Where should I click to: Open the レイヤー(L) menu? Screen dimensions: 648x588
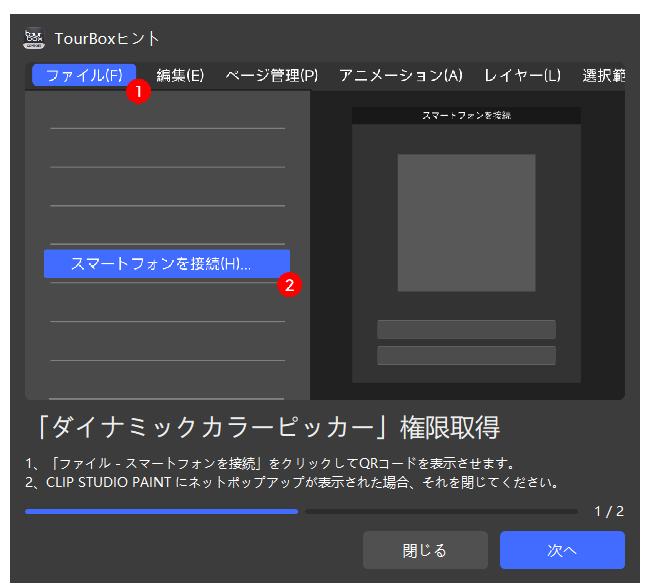click(x=522, y=76)
